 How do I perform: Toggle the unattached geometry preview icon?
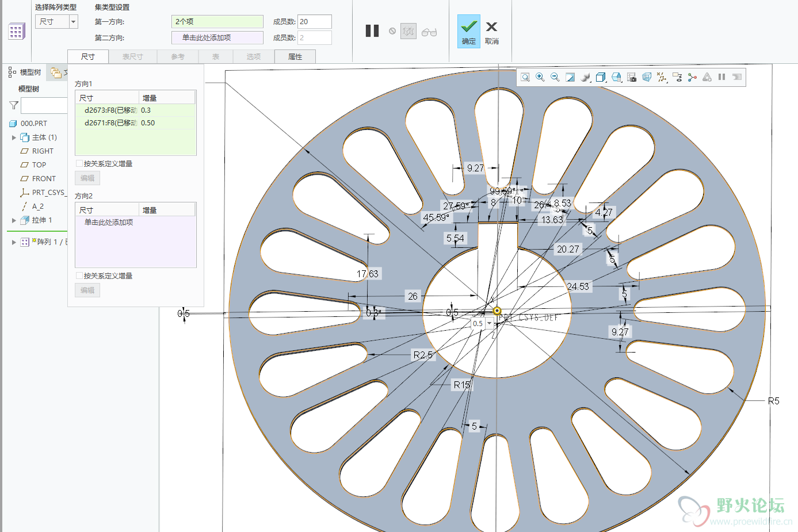point(408,31)
